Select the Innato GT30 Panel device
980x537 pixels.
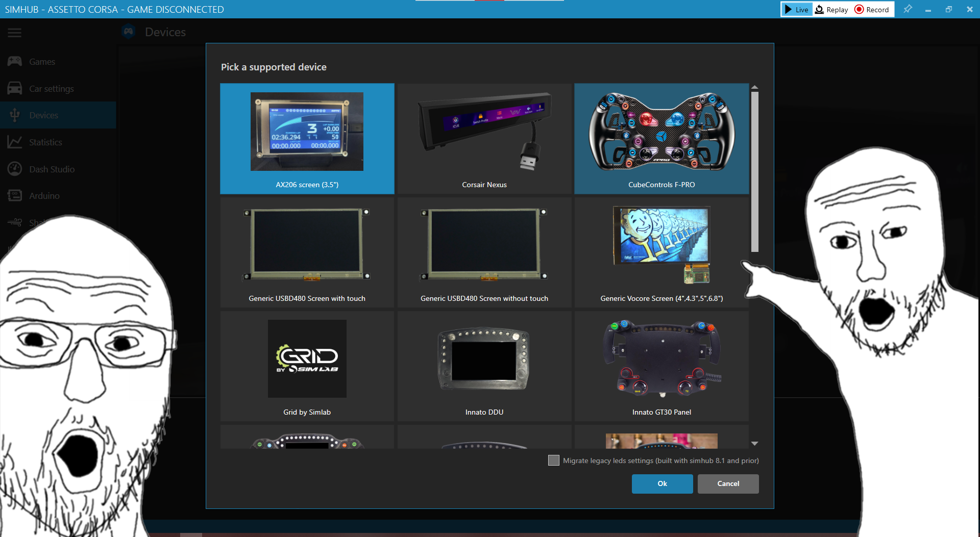coord(661,366)
